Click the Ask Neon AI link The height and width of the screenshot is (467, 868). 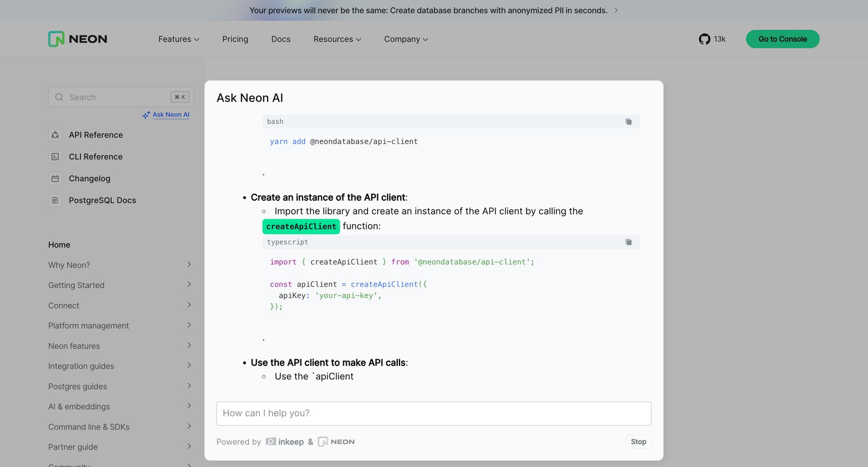coord(171,115)
